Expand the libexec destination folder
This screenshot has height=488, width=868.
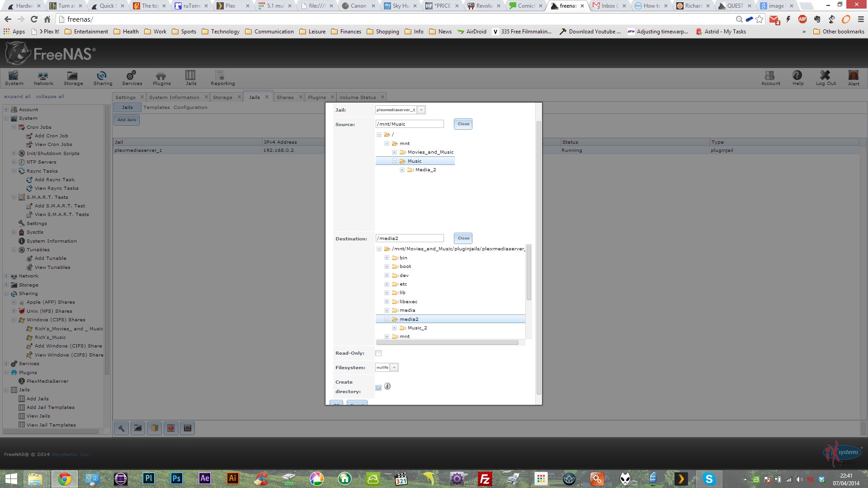387,301
